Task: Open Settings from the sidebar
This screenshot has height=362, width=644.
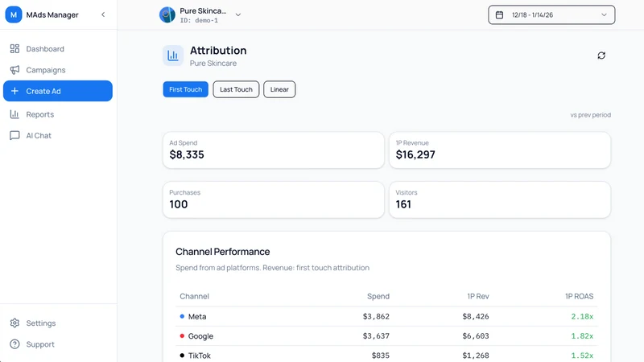Action: [57, 323]
